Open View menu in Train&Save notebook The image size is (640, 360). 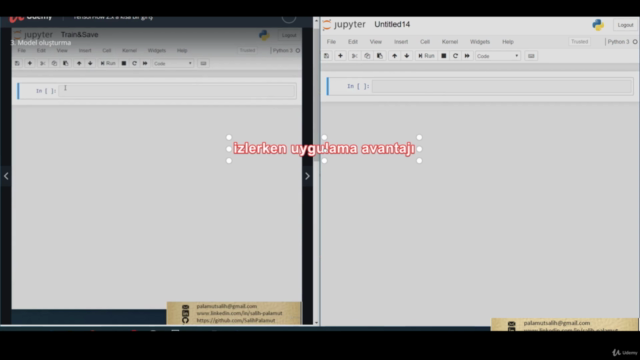pyautogui.click(x=62, y=51)
